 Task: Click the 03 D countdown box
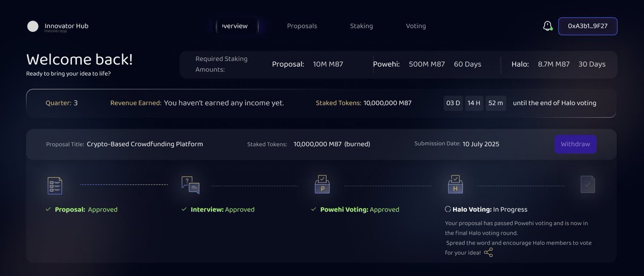(453, 103)
